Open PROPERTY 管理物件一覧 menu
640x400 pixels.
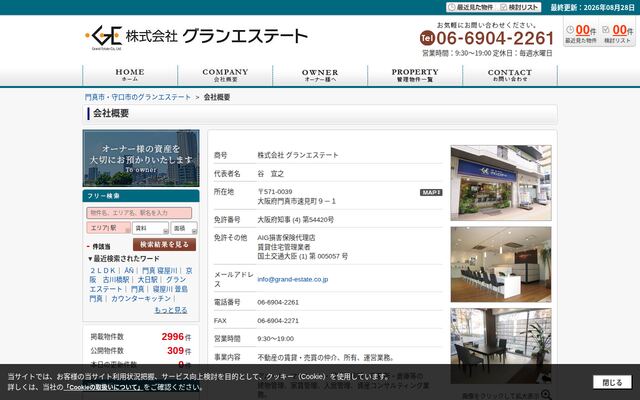click(x=415, y=75)
